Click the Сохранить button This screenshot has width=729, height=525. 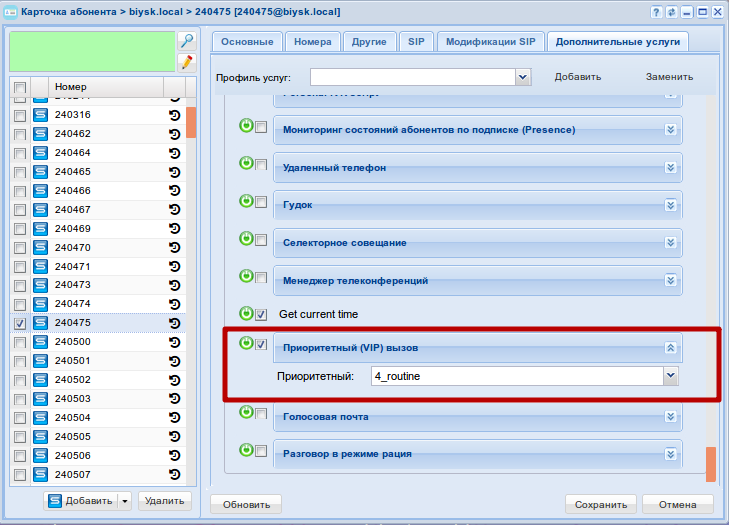point(601,505)
